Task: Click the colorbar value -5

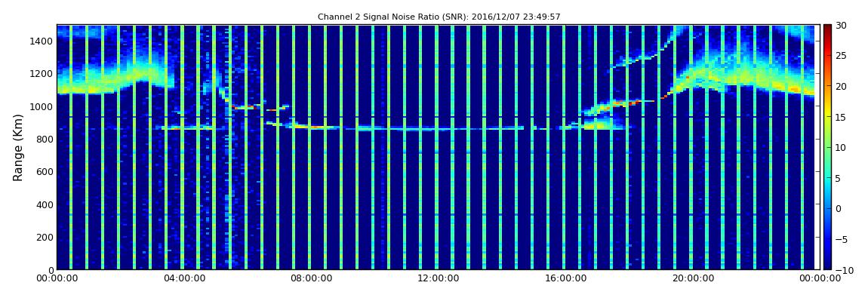Action: click(840, 240)
